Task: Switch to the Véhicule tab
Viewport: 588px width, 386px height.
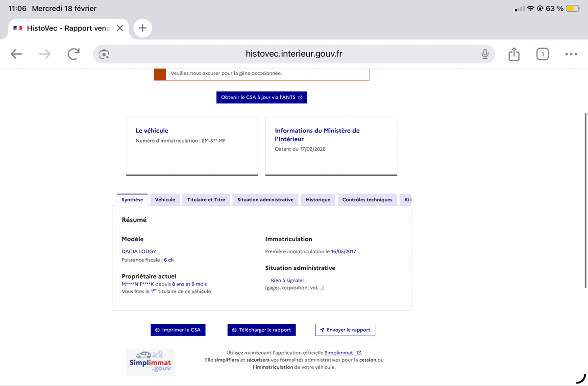Action: tap(165, 199)
